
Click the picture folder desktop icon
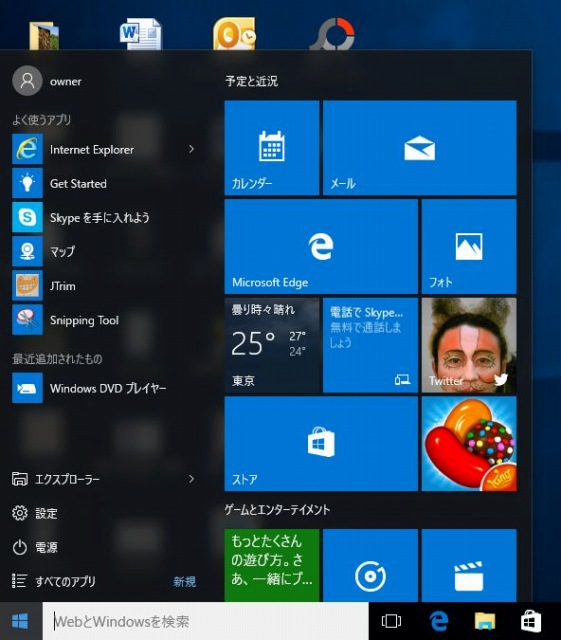(44, 36)
